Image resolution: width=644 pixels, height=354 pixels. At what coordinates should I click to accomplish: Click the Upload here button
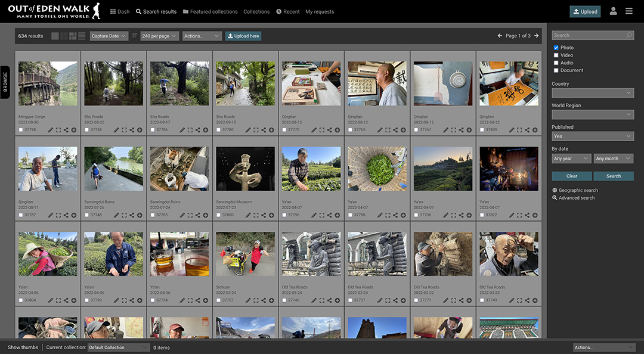pos(243,36)
